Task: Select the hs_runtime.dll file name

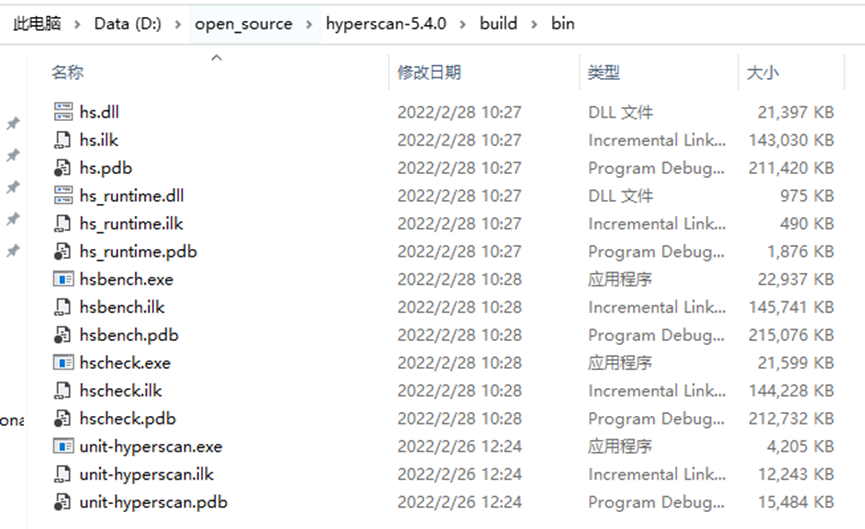Action: 131,196
